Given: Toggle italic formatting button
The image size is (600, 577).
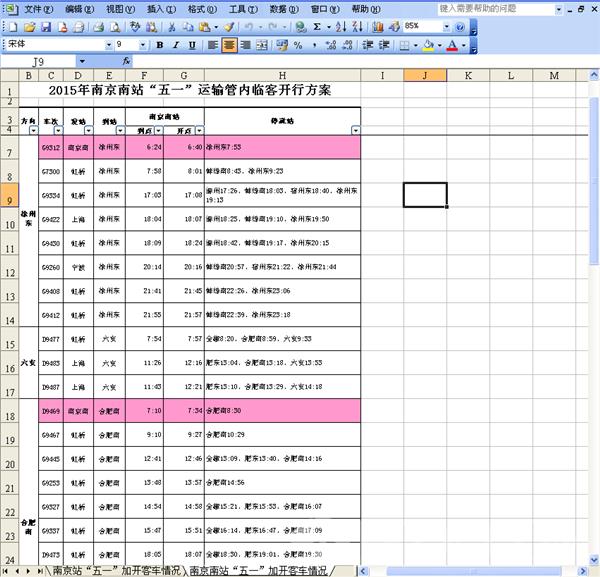Looking at the screenshot, I should pos(176,45).
